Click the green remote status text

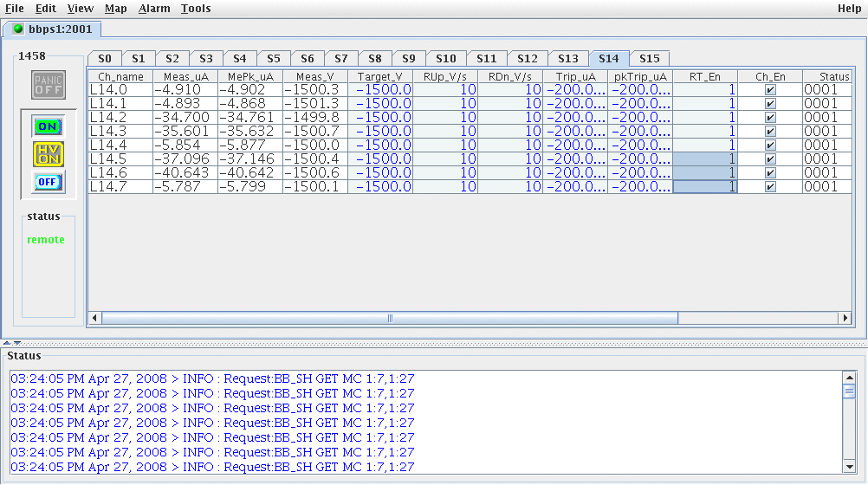coord(46,240)
